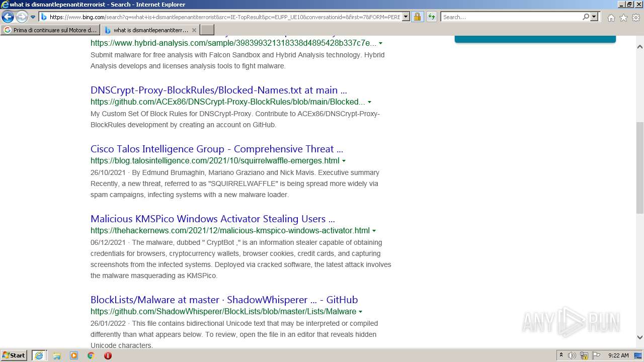This screenshot has height=362, width=644.
Task: Click Internet Explorer taskbar icon
Action: tap(39, 355)
